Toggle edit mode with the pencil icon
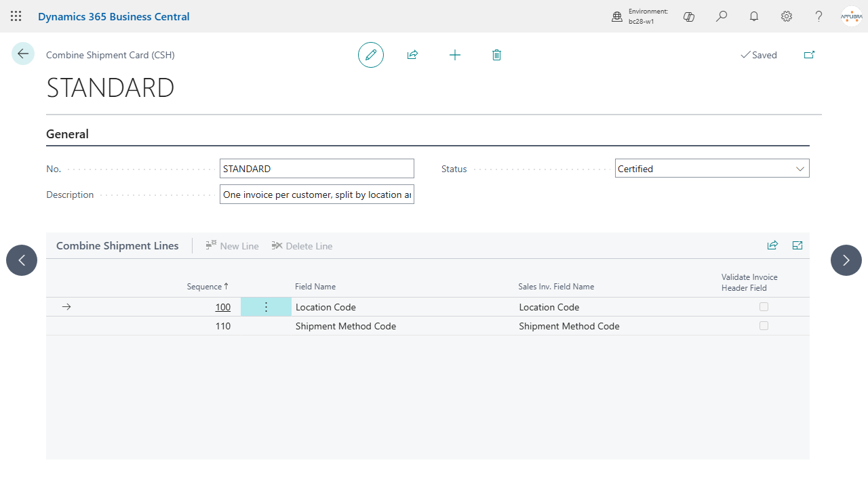 click(371, 55)
